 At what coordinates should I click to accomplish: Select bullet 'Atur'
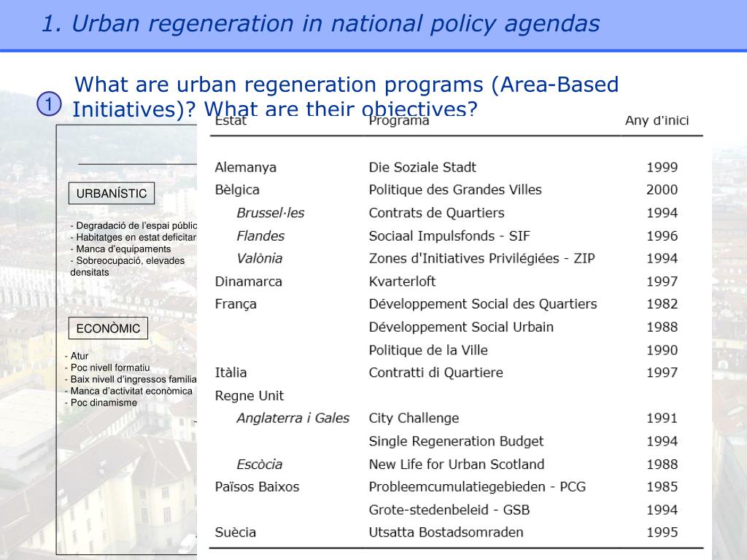tap(76, 356)
